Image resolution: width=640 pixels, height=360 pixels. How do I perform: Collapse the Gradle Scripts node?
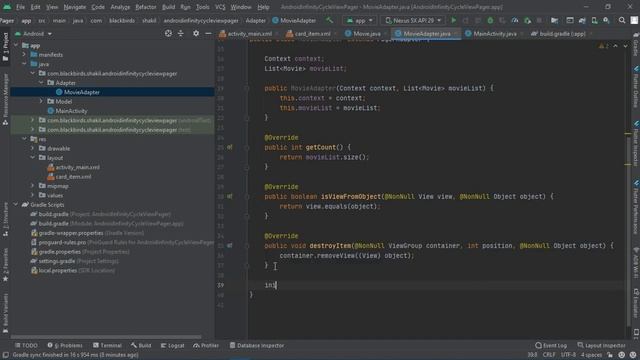[x=16, y=204]
